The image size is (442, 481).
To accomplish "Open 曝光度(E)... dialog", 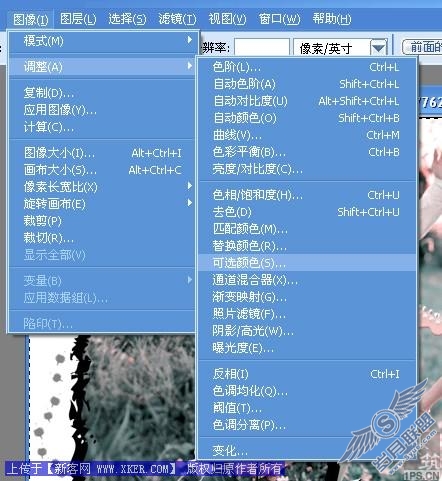I will pyautogui.click(x=307, y=349).
